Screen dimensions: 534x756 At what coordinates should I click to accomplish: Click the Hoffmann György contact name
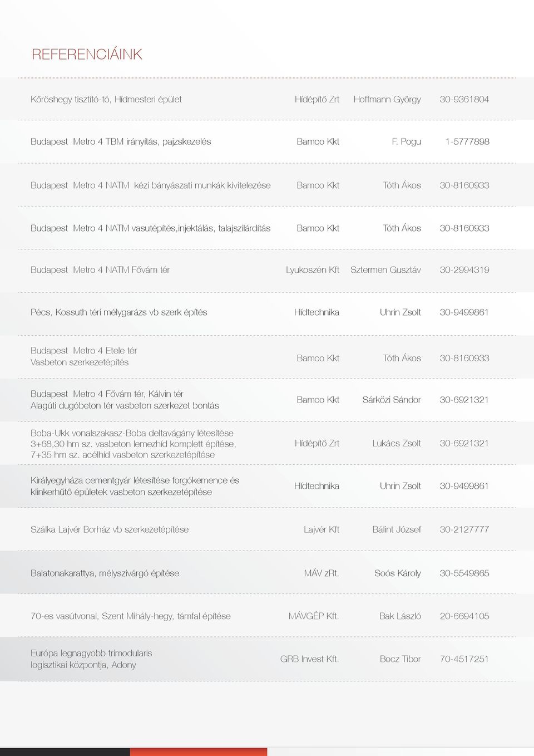[387, 100]
